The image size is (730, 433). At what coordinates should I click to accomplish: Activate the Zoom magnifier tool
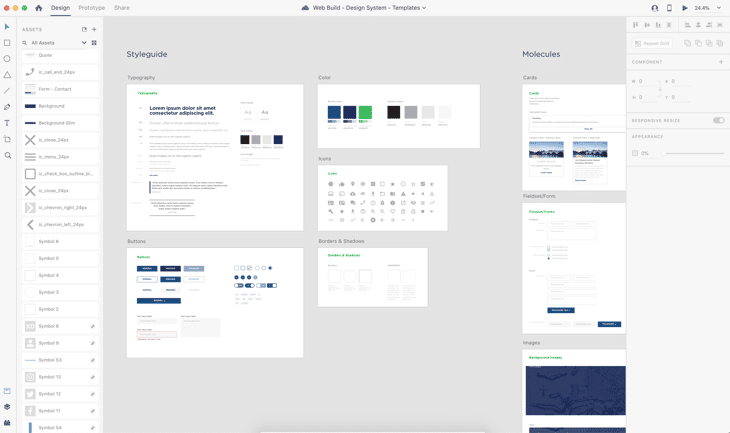[7, 155]
